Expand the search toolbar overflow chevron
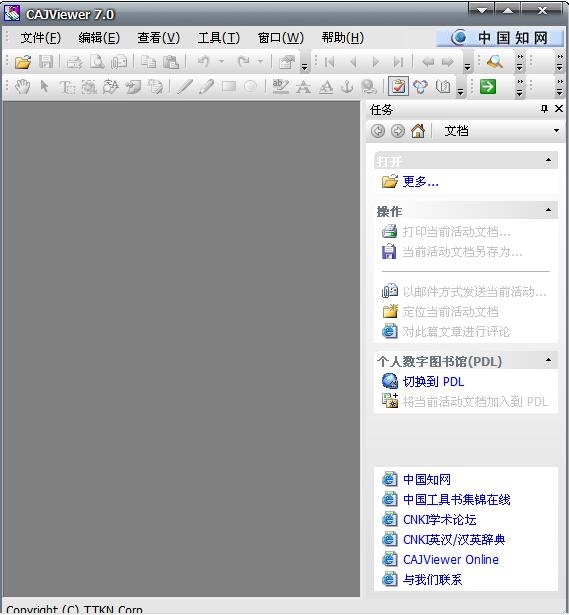This screenshot has width=569, height=615. coord(520,62)
